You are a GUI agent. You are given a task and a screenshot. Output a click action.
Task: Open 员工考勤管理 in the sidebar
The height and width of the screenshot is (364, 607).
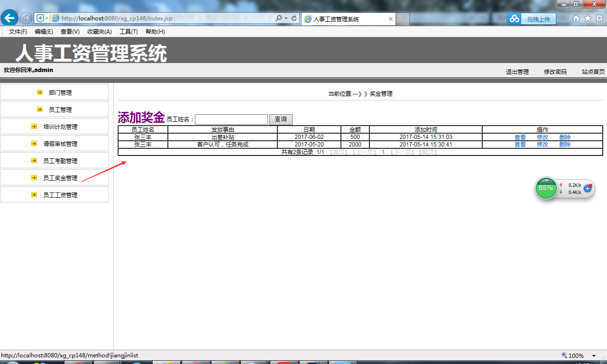click(60, 161)
